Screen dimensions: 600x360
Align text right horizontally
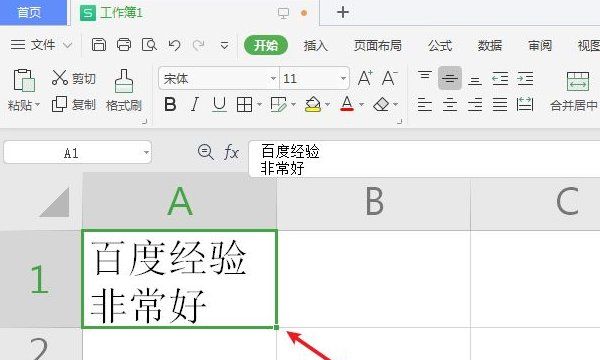pyautogui.click(x=475, y=104)
